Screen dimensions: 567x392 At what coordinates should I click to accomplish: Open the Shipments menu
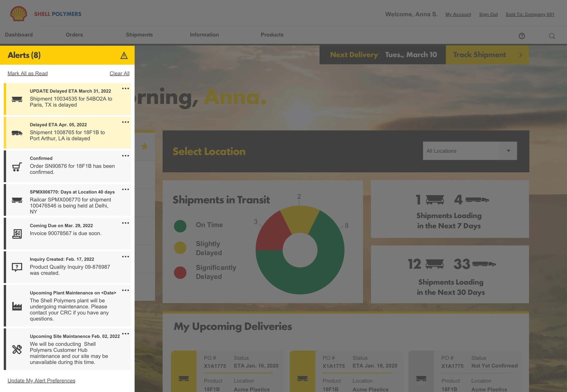[139, 35]
